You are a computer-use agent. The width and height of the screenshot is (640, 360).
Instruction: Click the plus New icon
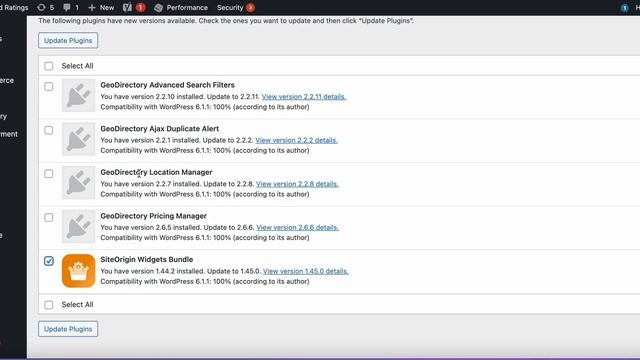point(92,7)
